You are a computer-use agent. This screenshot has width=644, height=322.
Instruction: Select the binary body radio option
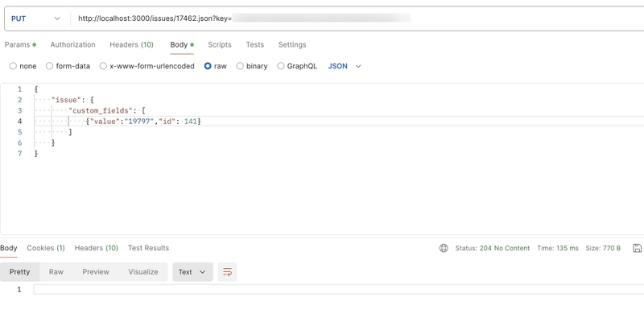coord(240,66)
